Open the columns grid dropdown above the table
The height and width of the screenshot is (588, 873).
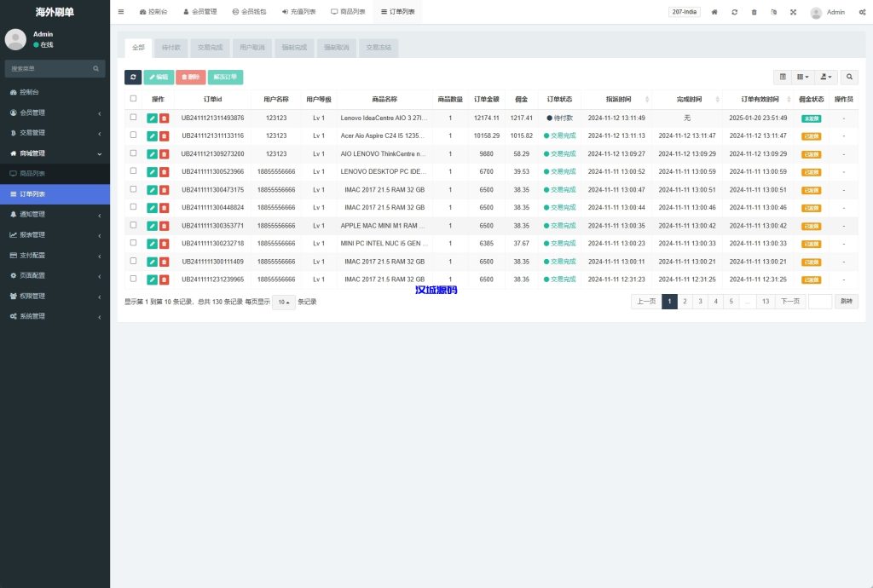click(x=803, y=77)
